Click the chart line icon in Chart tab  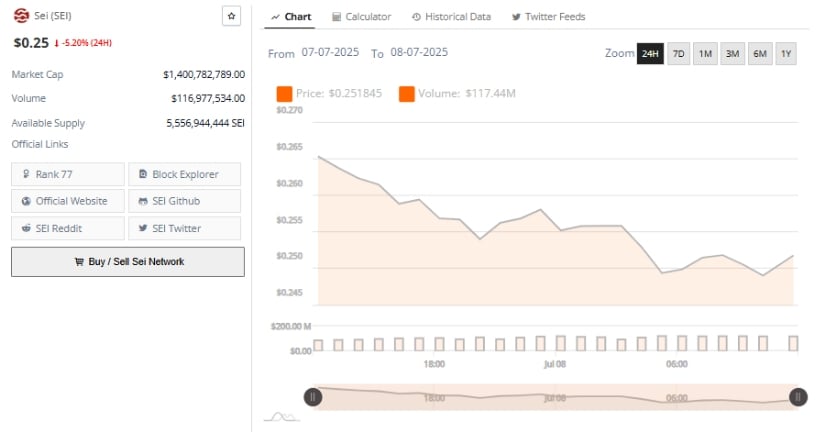point(275,17)
